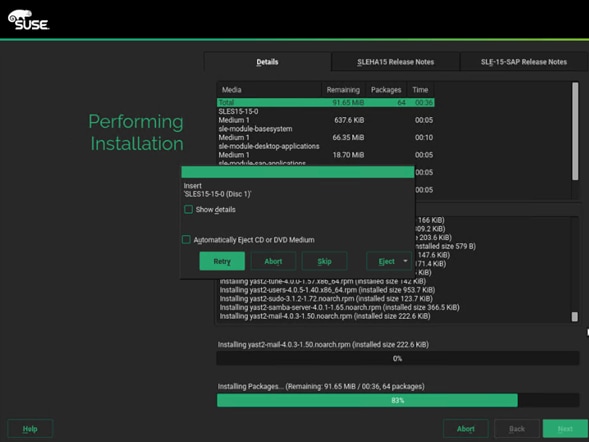Click the Packages column header
589x442 pixels.
pos(386,90)
